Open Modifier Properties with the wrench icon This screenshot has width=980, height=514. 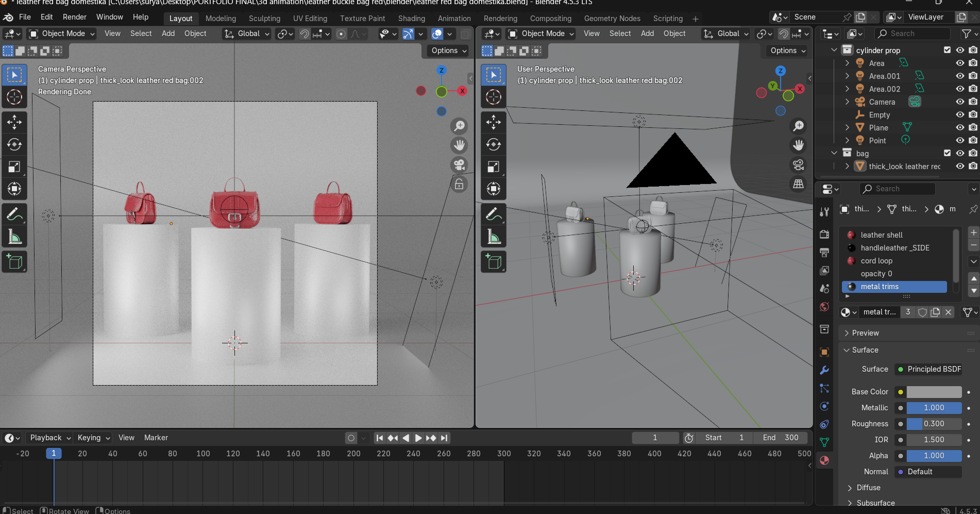(824, 370)
